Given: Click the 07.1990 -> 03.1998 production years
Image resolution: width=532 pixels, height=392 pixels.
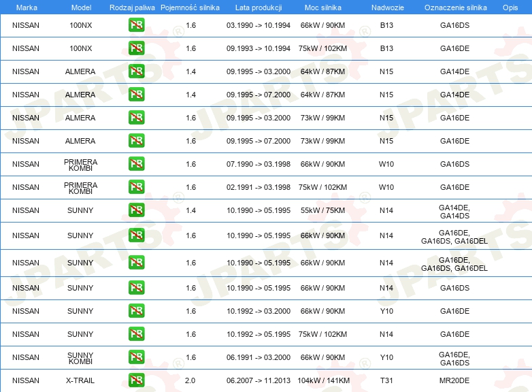Looking at the screenshot, I should [259, 164].
